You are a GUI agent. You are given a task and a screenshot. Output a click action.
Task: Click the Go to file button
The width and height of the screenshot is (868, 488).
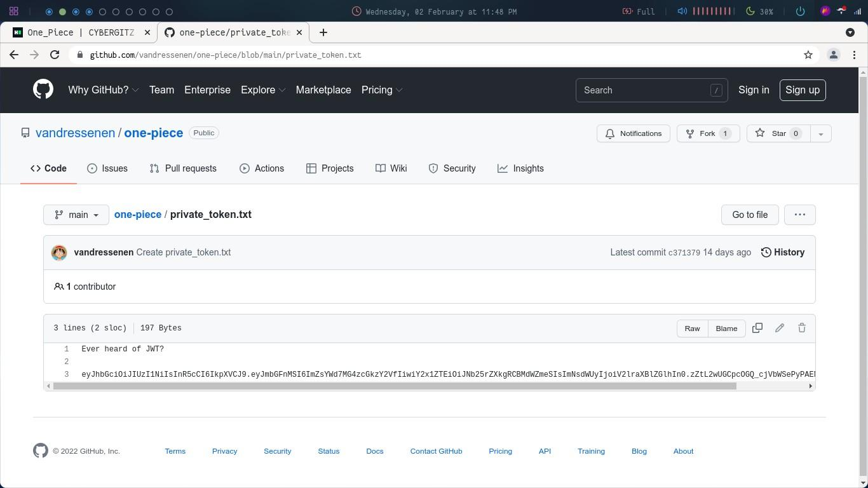(x=750, y=215)
